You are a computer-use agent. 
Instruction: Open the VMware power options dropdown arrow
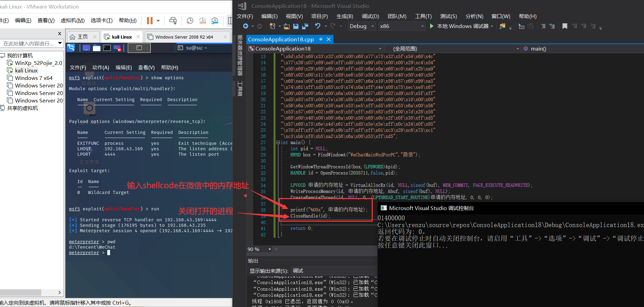(x=158, y=20)
